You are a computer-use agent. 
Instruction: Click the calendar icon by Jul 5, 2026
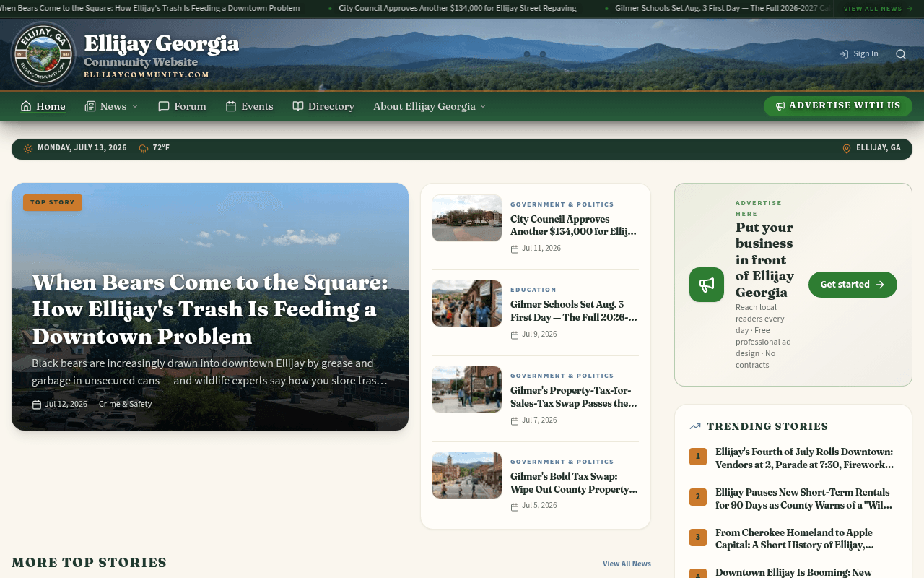tap(515, 507)
